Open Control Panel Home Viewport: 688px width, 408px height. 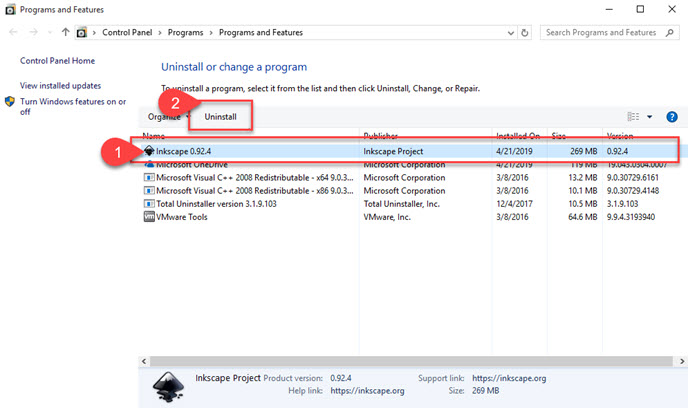coord(57,61)
